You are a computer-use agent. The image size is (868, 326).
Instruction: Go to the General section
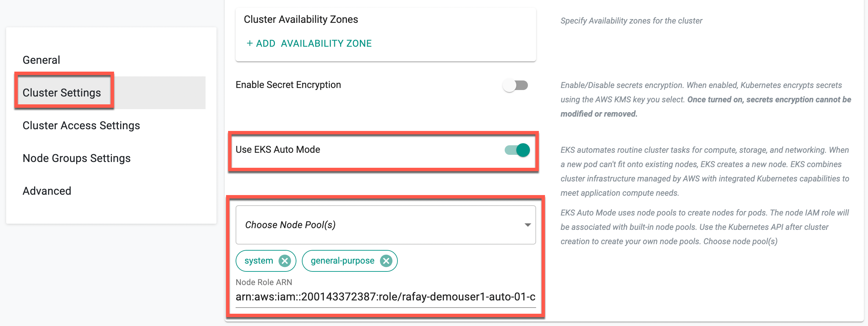[41, 60]
